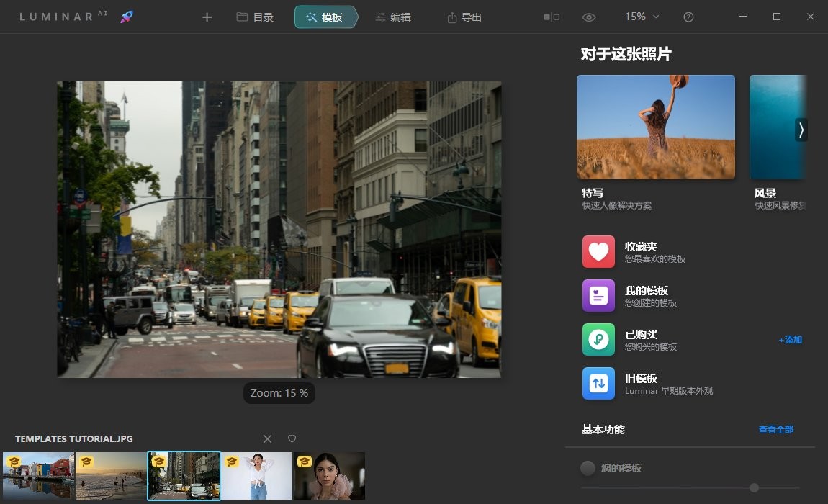Clear the filter with the X near filename
The width and height of the screenshot is (828, 504).
click(267, 438)
